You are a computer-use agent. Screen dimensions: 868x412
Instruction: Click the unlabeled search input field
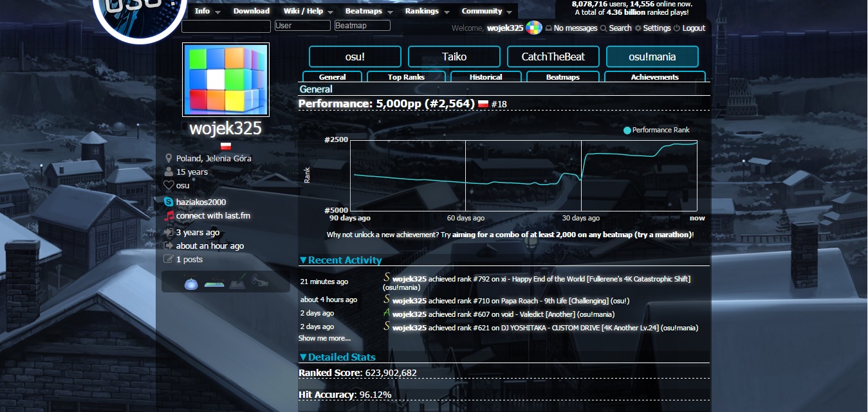pos(226,26)
